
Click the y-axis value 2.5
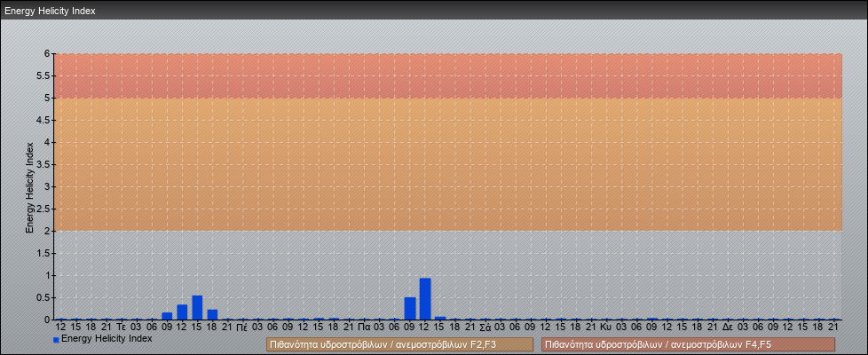click(43, 209)
